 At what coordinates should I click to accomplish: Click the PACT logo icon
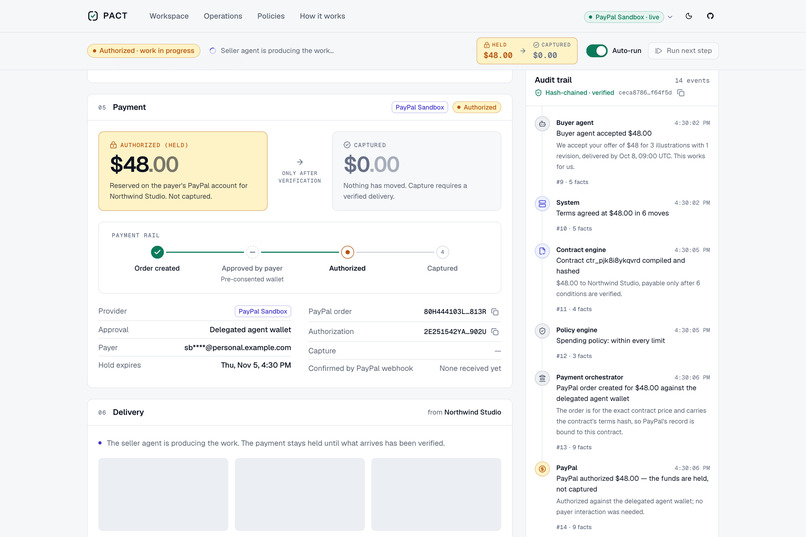[93, 16]
